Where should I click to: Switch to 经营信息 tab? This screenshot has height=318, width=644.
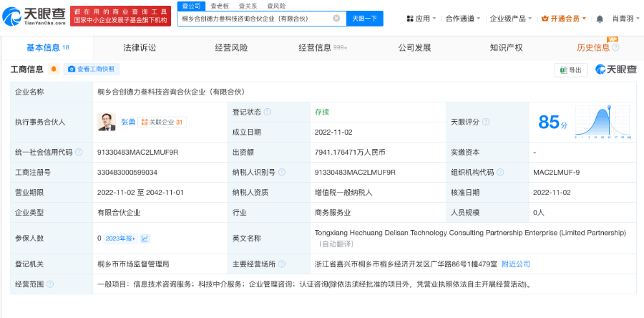click(323, 48)
